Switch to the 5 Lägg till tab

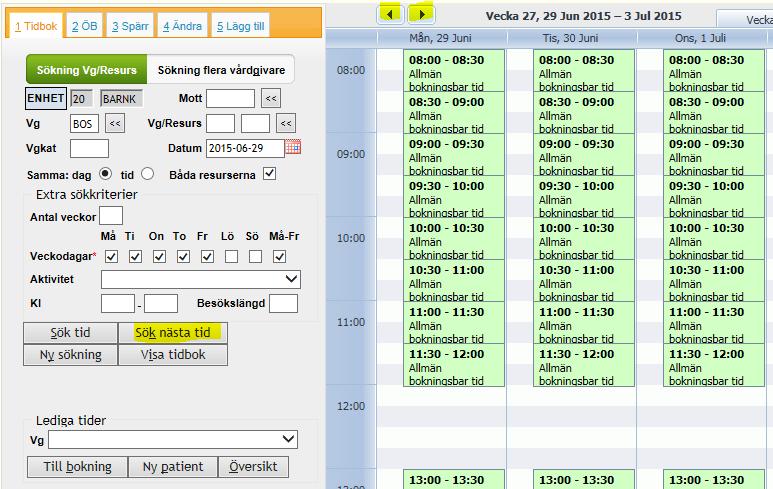click(x=241, y=26)
